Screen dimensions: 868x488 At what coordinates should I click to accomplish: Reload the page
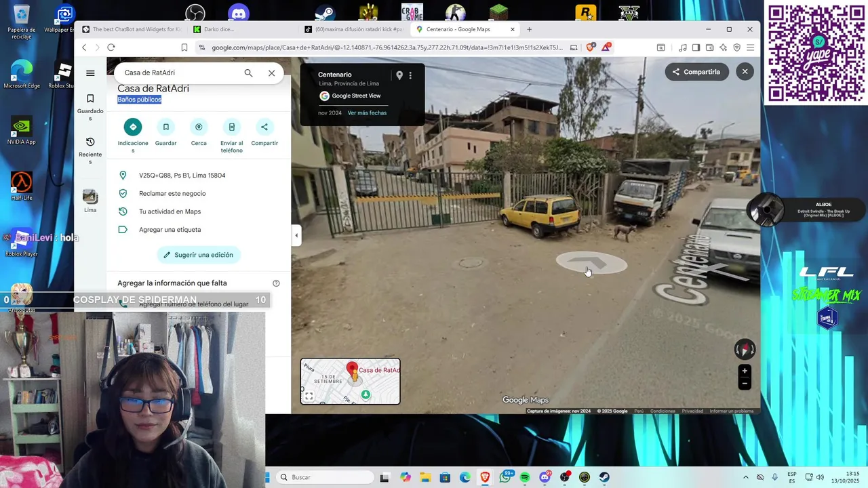[111, 47]
